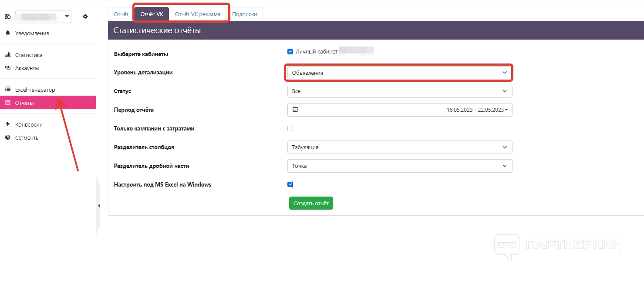Expand the Разделитель столбцов dropdown
This screenshot has height=284, width=644.
(399, 147)
